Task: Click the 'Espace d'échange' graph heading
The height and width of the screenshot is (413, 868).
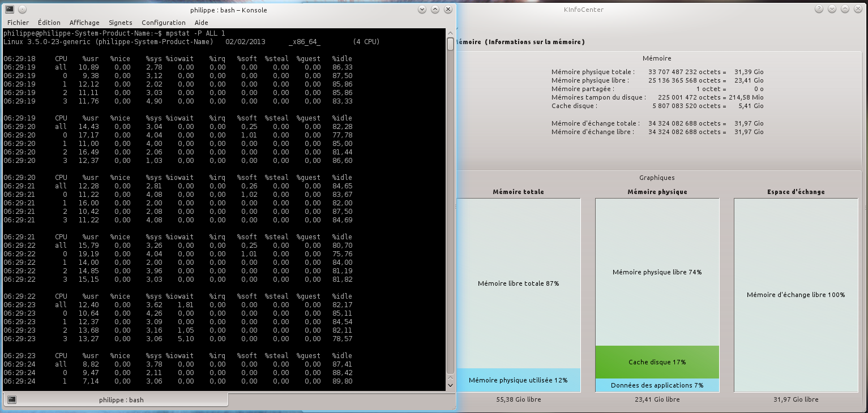Action: tap(796, 192)
